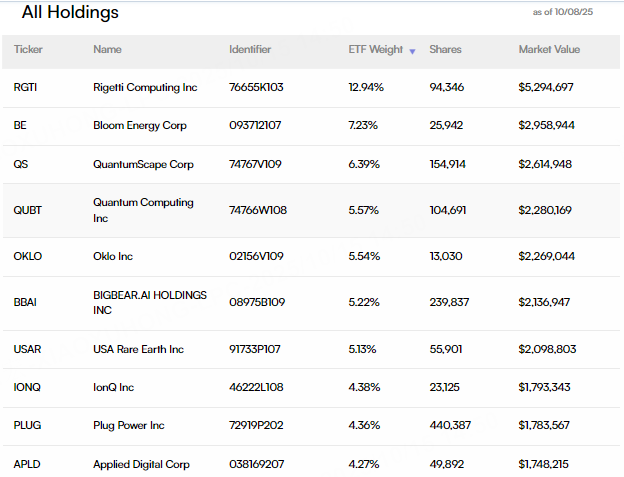Click the All Holdings heading
The width and height of the screenshot is (624, 477).
click(x=70, y=12)
